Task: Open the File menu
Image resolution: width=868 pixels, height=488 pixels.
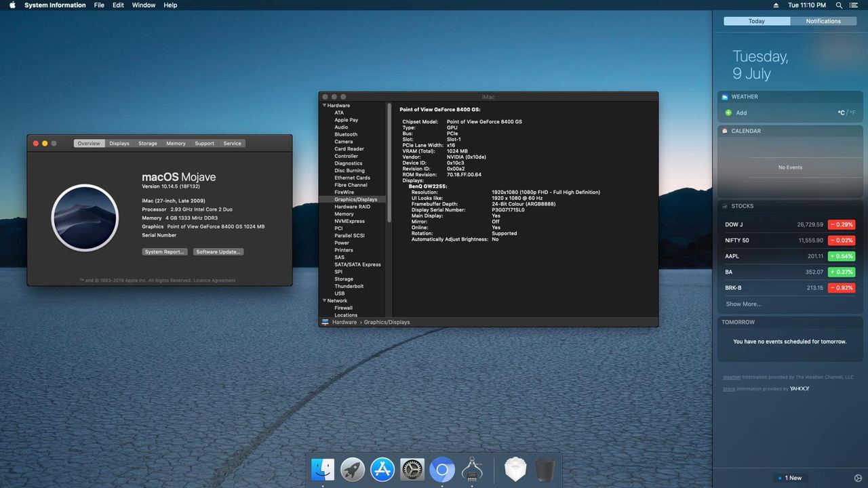Action: click(x=99, y=5)
